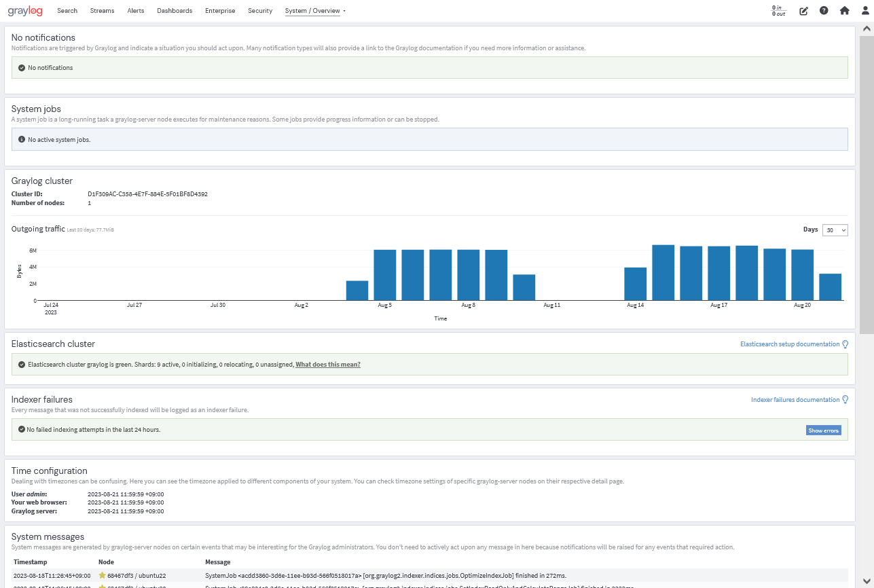Click the timestamp 2023-08-18T11:26:45+09:00
The height and width of the screenshot is (588, 874).
[x=52, y=575]
